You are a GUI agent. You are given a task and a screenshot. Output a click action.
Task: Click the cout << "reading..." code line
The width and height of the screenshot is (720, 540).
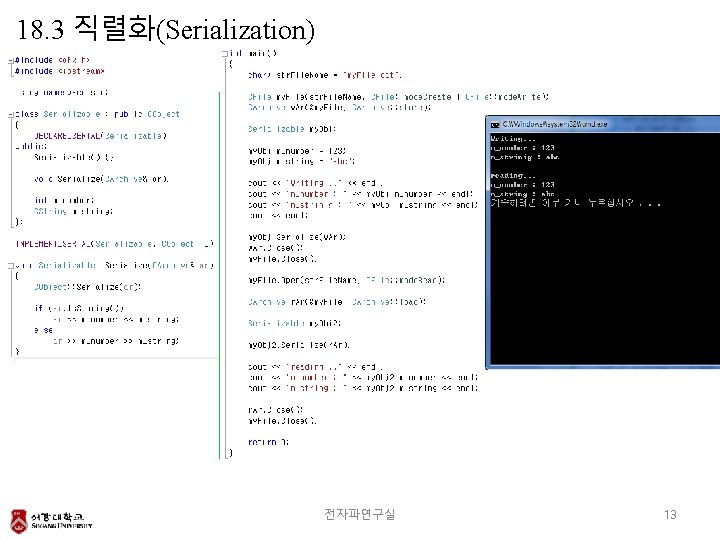click(315, 367)
